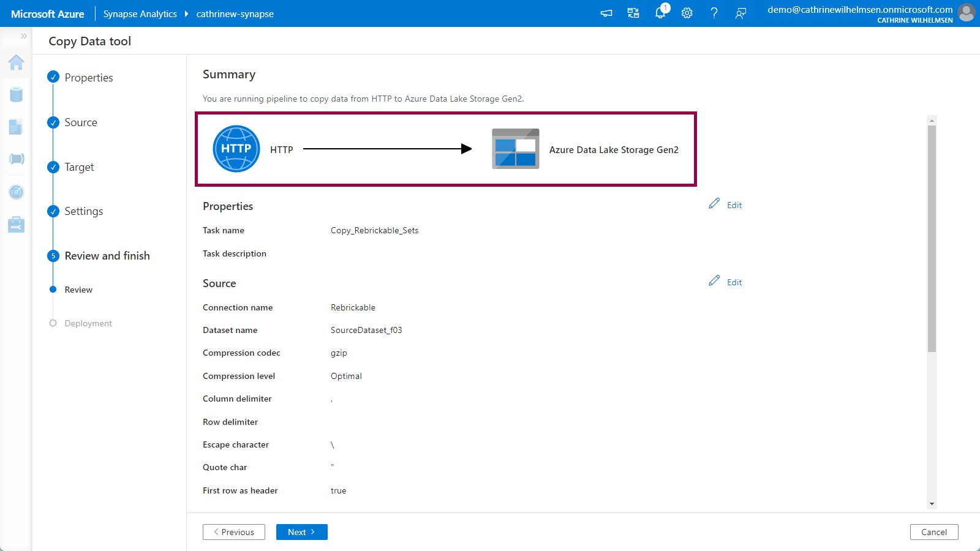
Task: Open the user account profile avatar
Action: click(967, 13)
